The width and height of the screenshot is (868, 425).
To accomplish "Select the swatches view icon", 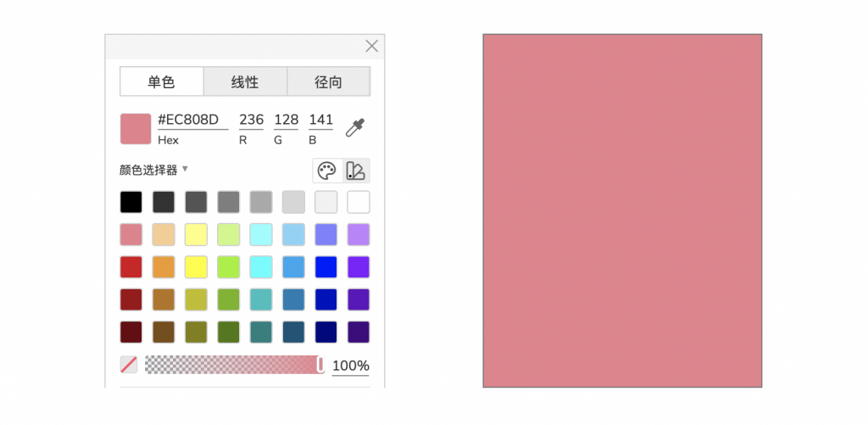I will (x=356, y=171).
